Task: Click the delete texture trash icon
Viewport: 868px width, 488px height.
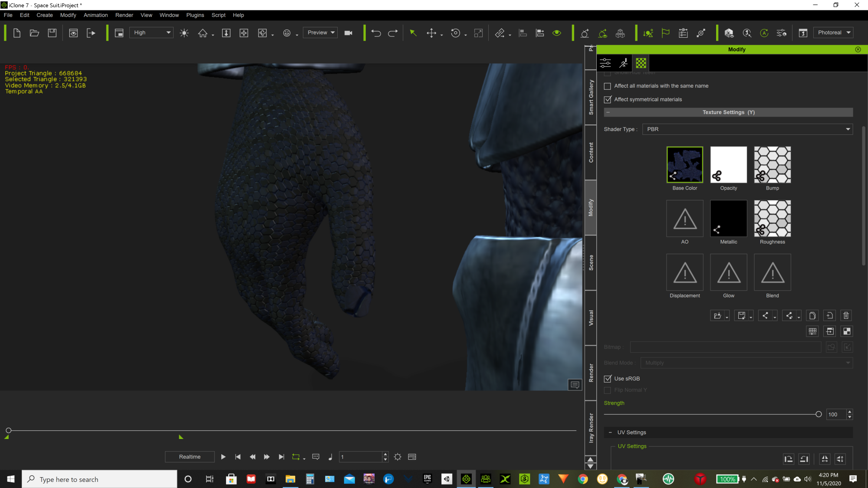Action: (846, 315)
